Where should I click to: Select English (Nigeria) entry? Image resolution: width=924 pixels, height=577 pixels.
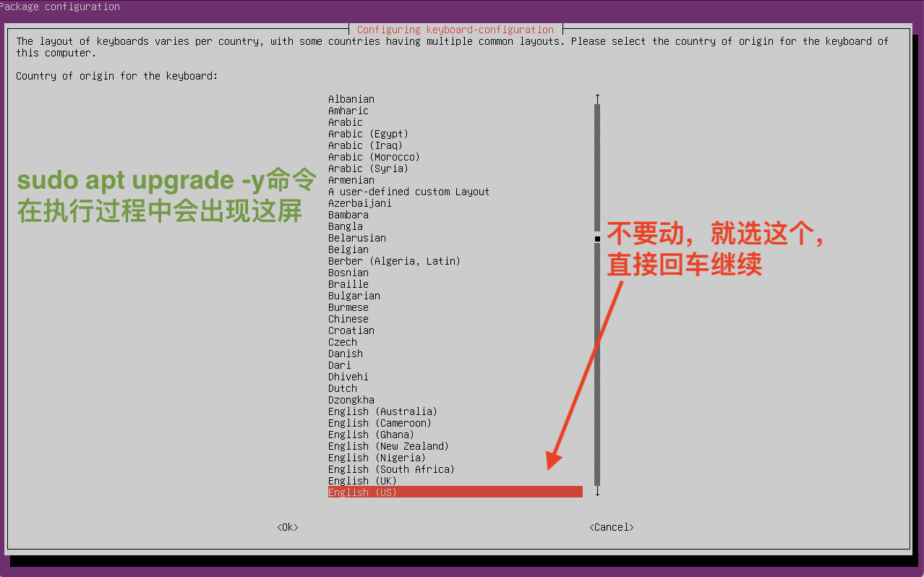click(x=377, y=458)
